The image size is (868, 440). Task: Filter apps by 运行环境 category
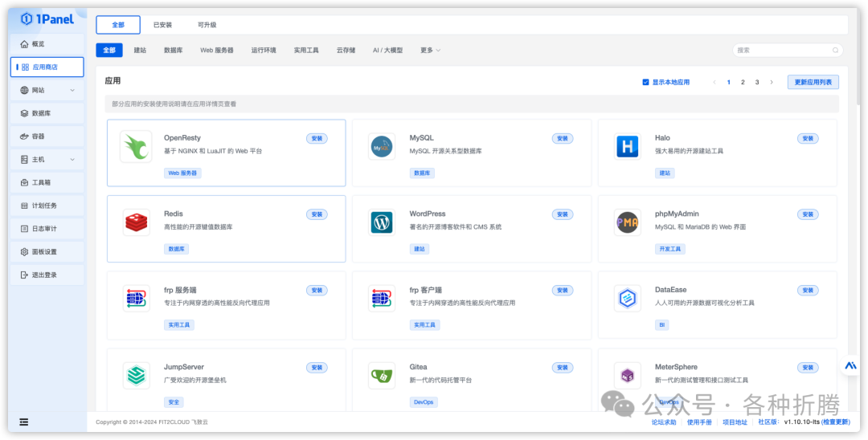point(264,50)
